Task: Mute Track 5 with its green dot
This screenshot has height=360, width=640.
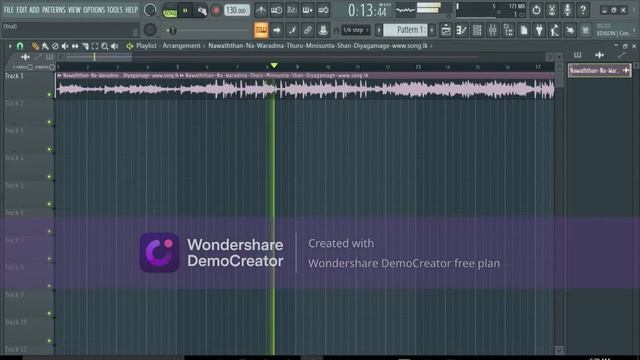Action: point(49,204)
